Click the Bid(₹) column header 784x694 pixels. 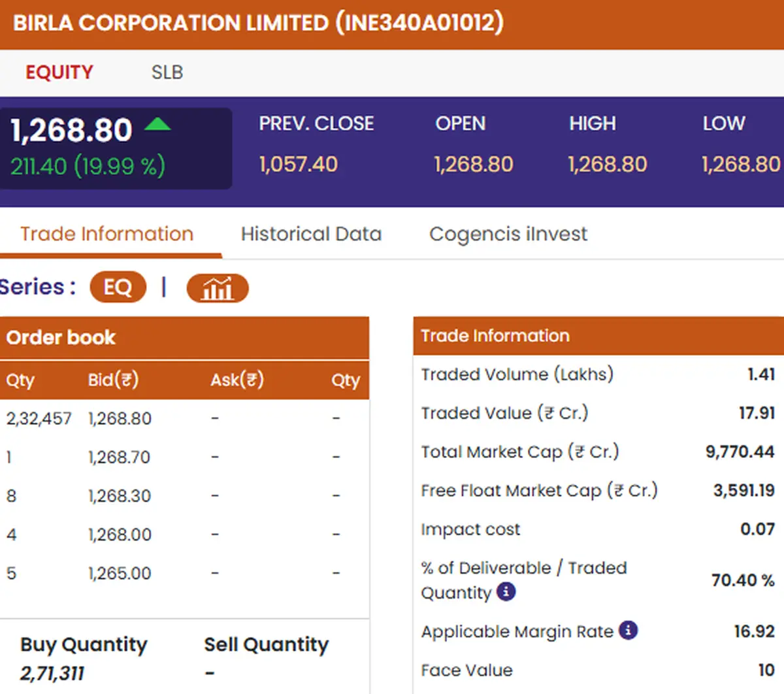113,380
